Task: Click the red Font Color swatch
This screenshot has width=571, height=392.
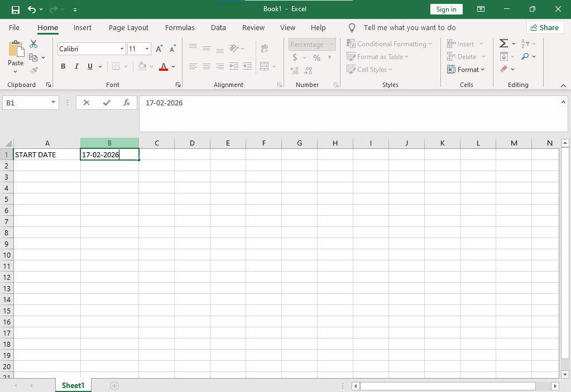Action: [164, 67]
